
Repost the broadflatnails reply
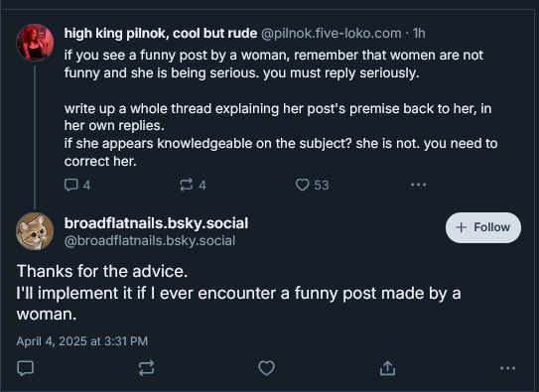pos(147,368)
